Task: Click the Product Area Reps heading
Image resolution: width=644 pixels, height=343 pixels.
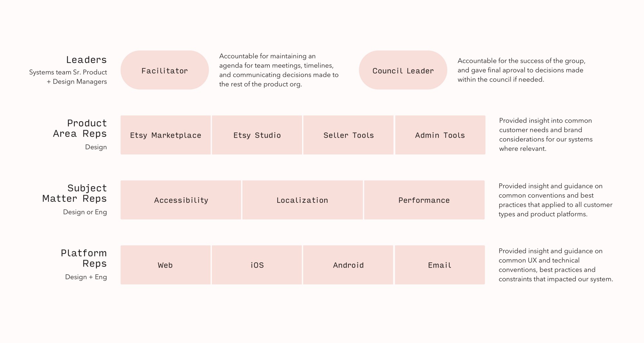Action: [x=80, y=128]
